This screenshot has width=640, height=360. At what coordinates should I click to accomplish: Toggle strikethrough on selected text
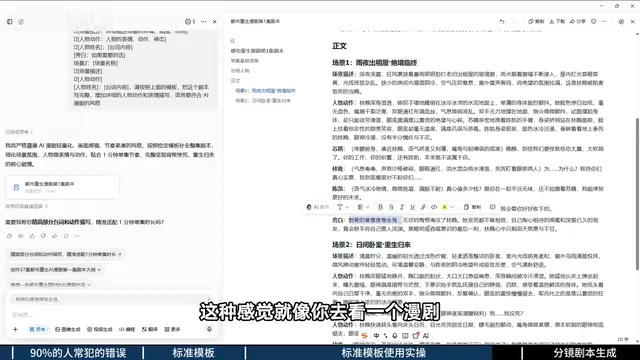pos(391,207)
